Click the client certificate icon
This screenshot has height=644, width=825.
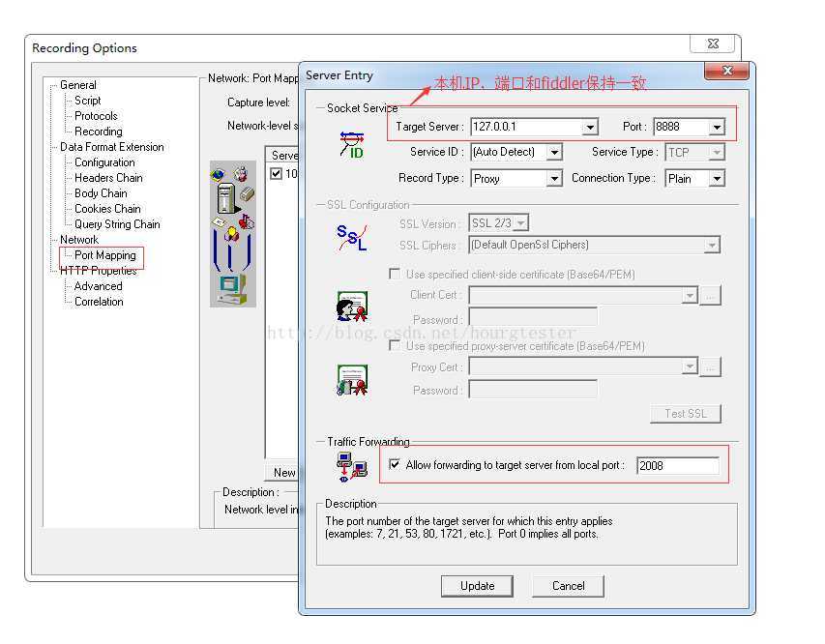(x=352, y=307)
